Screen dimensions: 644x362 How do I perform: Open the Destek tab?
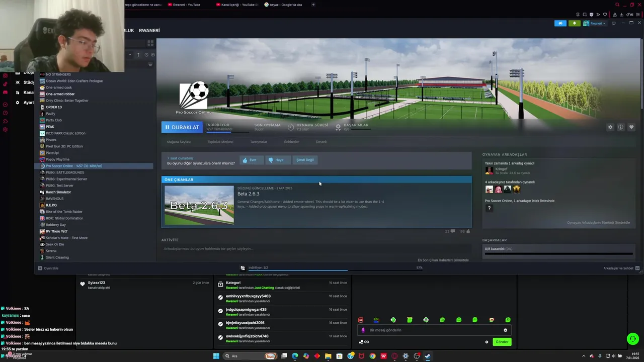(x=321, y=142)
